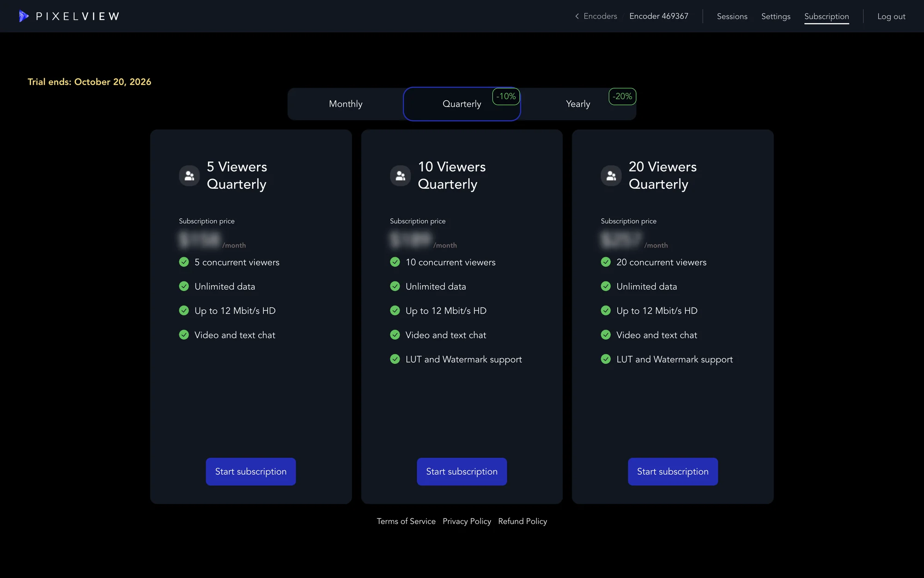Open Privacy Policy link
This screenshot has width=924, height=578.
coord(467,521)
